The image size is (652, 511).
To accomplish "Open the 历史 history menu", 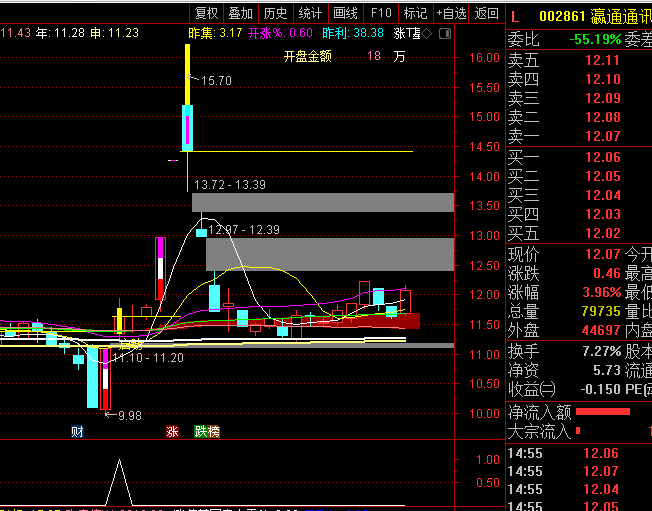I will [276, 13].
